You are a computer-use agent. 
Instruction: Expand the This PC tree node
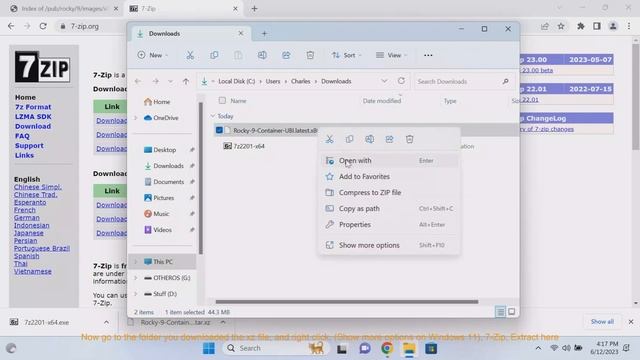pos(136,262)
